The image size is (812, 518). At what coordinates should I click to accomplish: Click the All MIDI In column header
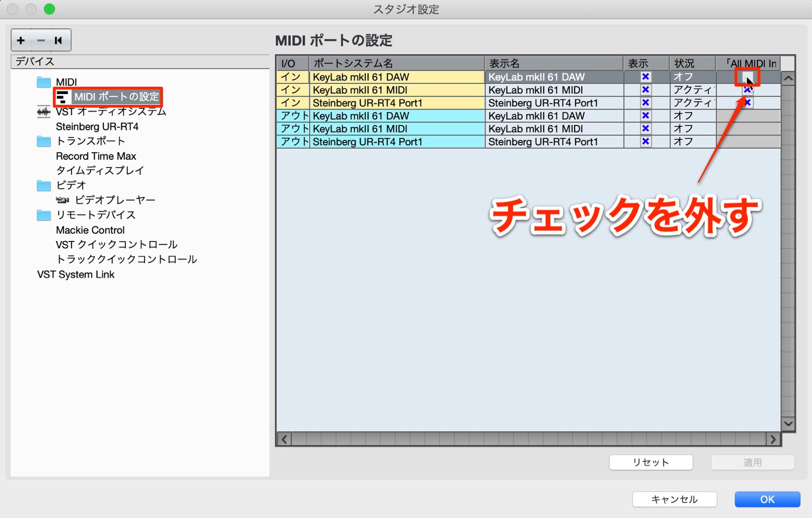[748, 63]
